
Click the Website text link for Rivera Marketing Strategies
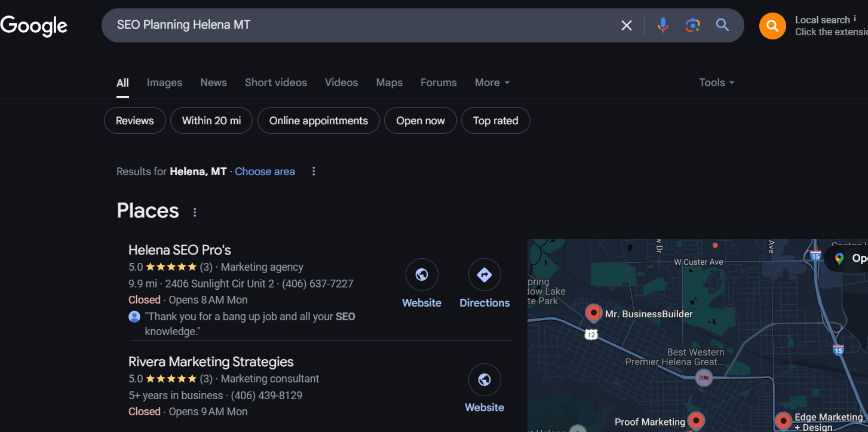484,408
